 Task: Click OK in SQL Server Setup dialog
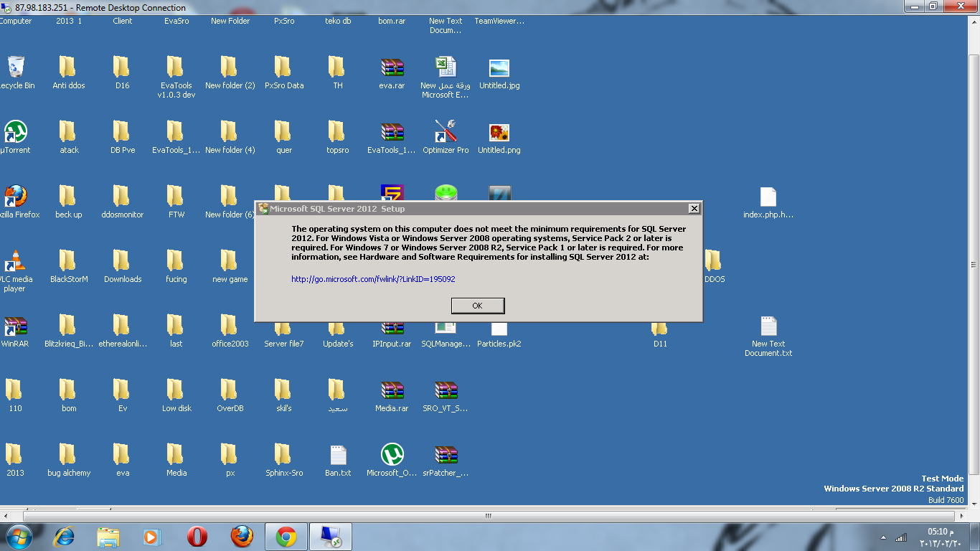[478, 306]
